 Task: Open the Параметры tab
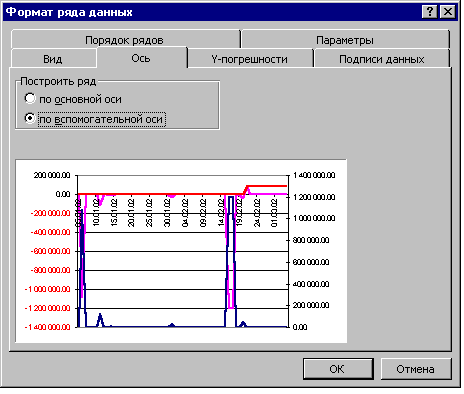345,40
